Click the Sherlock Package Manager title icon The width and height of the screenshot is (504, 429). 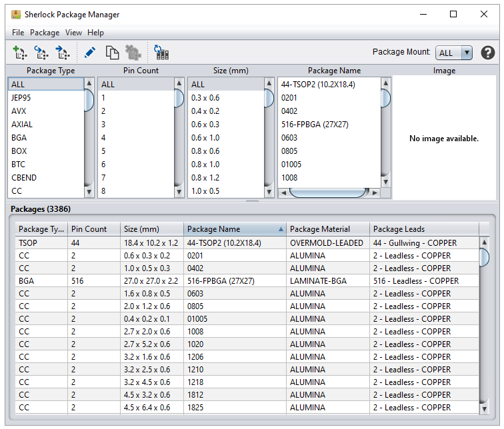pyautogui.click(x=16, y=15)
